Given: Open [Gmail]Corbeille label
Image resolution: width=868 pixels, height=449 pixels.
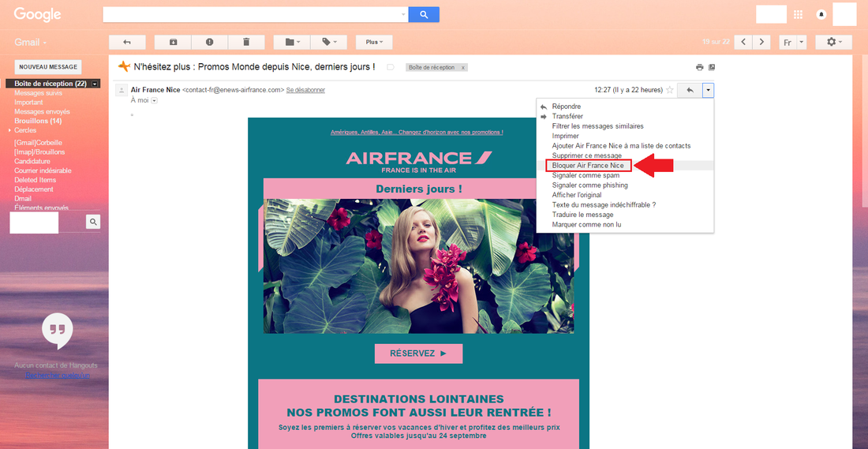Looking at the screenshot, I should pyautogui.click(x=38, y=143).
